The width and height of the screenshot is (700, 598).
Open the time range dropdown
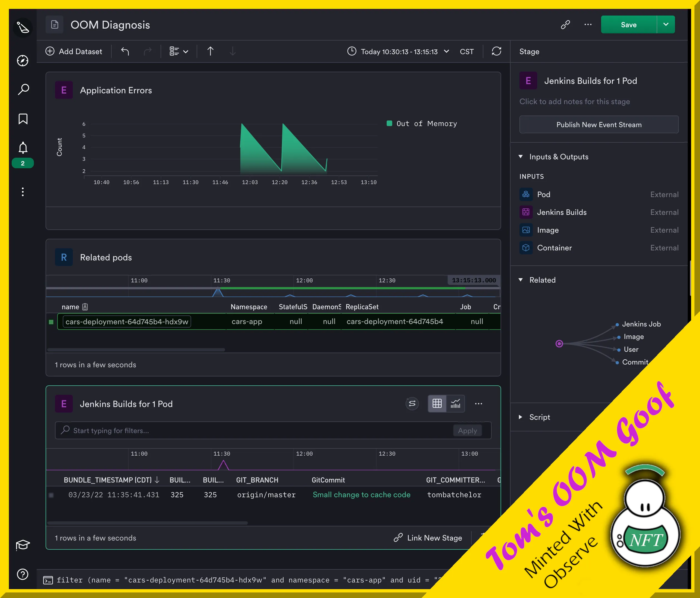pyautogui.click(x=446, y=51)
